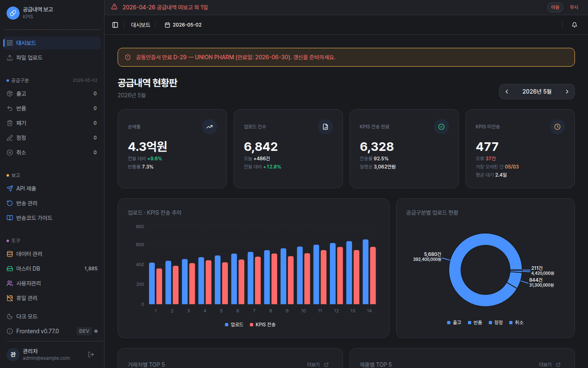Viewport: 588px width, 368px height.
Task: Toggle the sidebar panel icon
Action: (115, 25)
